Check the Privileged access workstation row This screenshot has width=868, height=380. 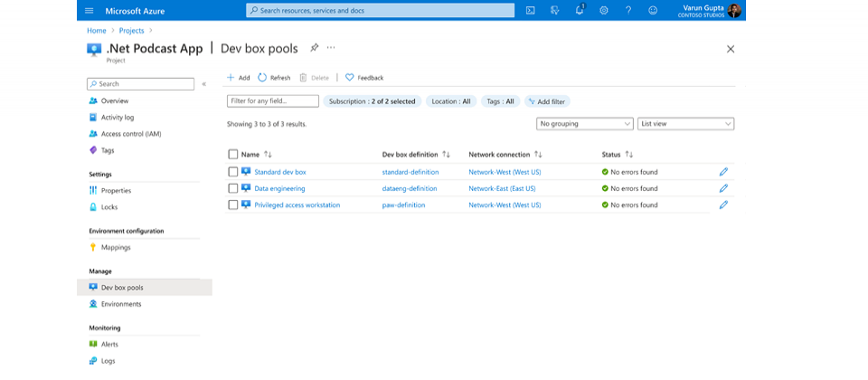point(233,205)
